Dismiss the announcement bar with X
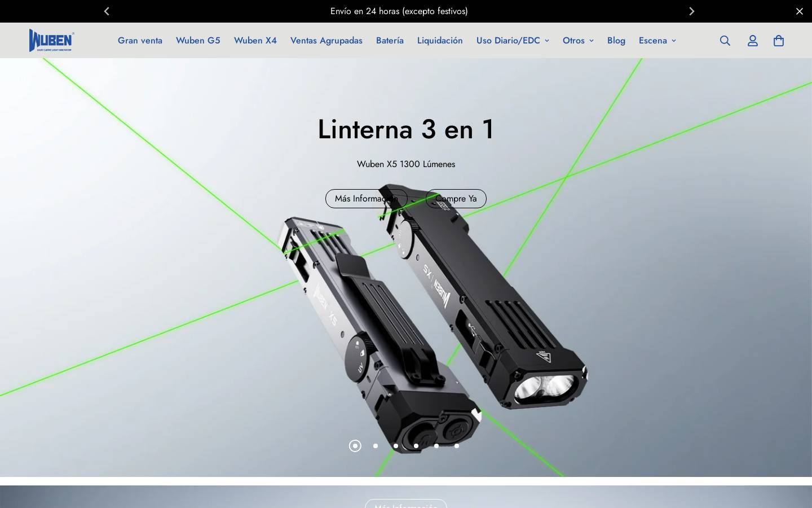This screenshot has height=508, width=812. pyautogui.click(x=800, y=11)
